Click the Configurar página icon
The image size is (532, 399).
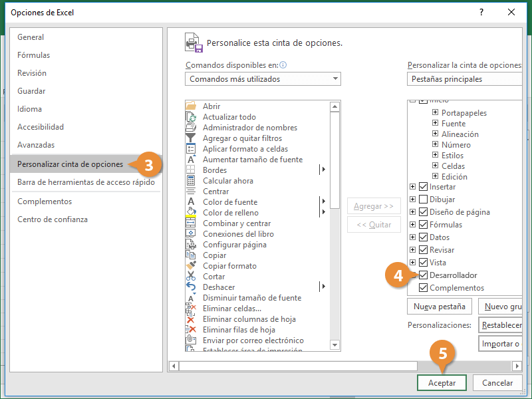(191, 244)
